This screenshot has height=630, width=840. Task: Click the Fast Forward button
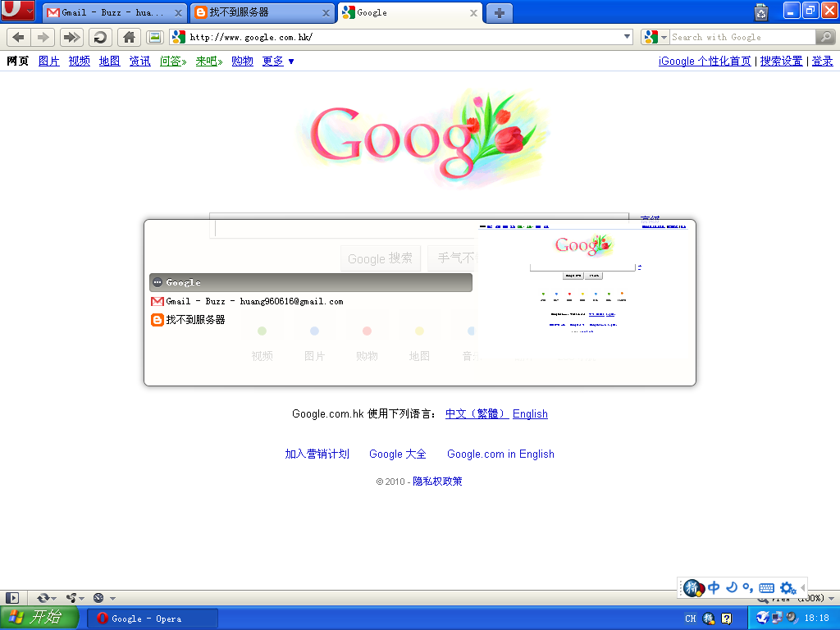tap(71, 37)
